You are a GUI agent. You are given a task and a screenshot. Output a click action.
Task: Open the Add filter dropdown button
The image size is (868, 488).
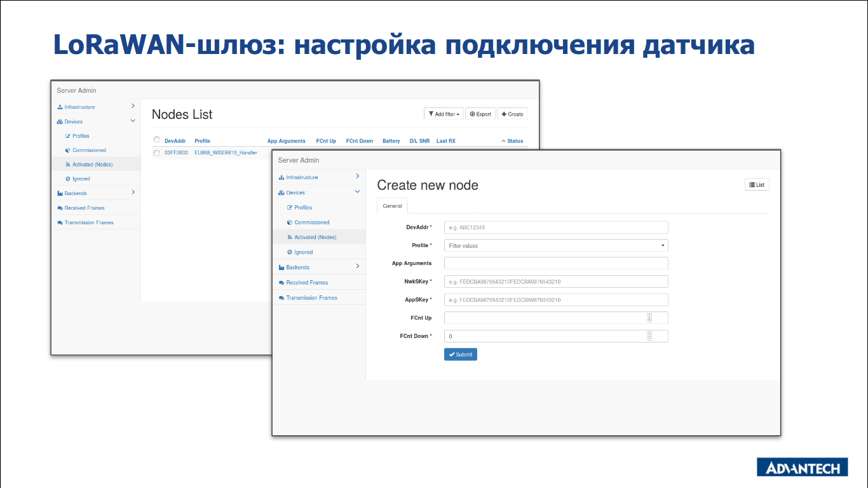tap(444, 114)
